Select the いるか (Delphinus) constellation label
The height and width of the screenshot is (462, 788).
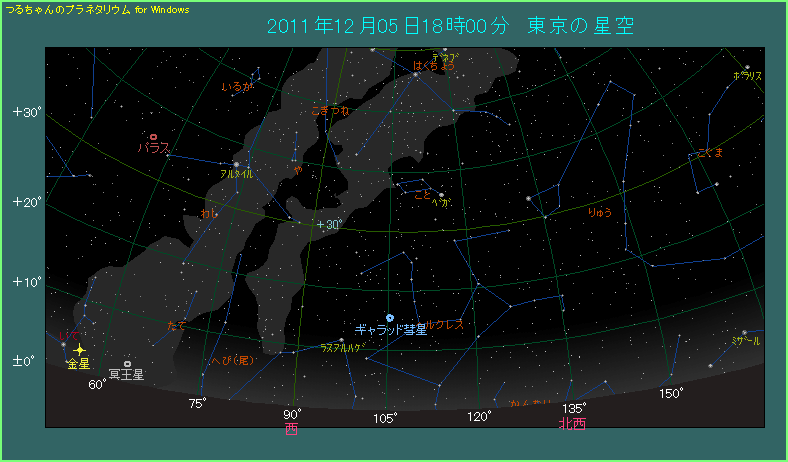(x=236, y=88)
